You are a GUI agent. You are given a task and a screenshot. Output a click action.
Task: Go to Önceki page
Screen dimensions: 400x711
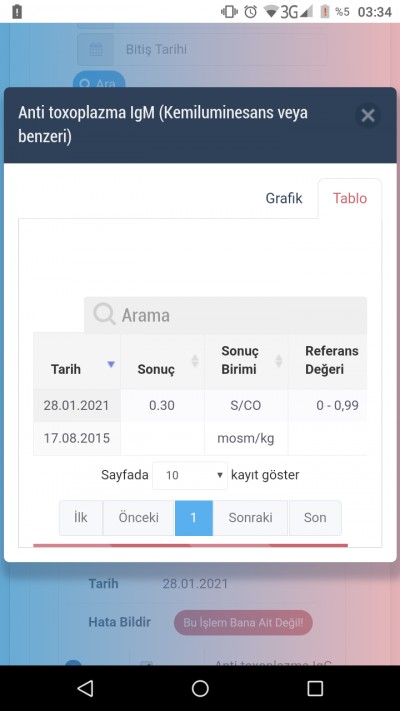138,518
